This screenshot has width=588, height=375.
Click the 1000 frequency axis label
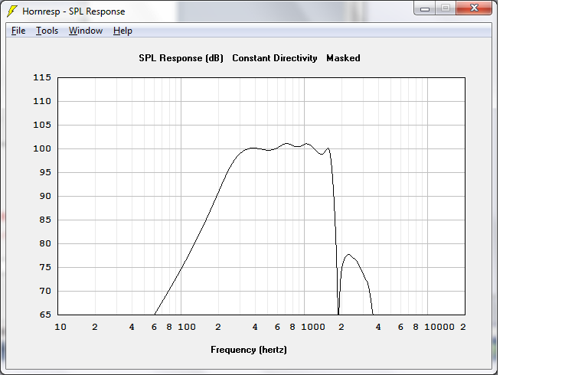pos(313,327)
